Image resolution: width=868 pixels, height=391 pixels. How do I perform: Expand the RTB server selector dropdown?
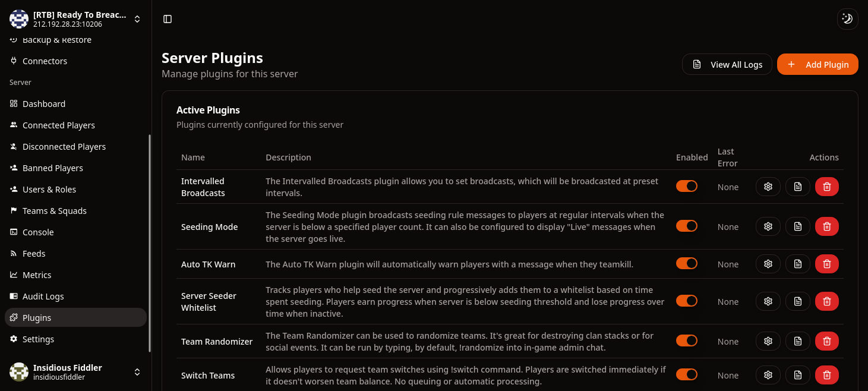point(137,18)
